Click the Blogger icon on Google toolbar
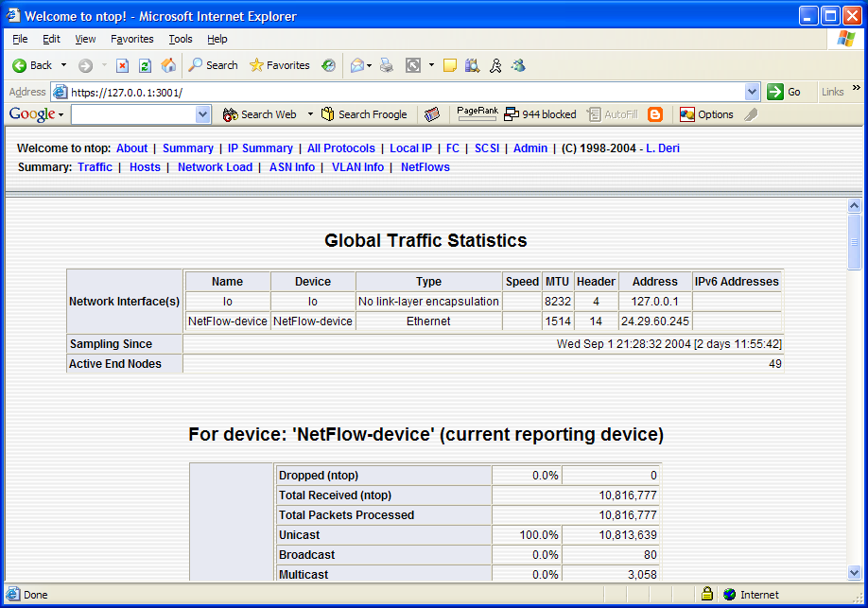The image size is (868, 608). click(654, 113)
